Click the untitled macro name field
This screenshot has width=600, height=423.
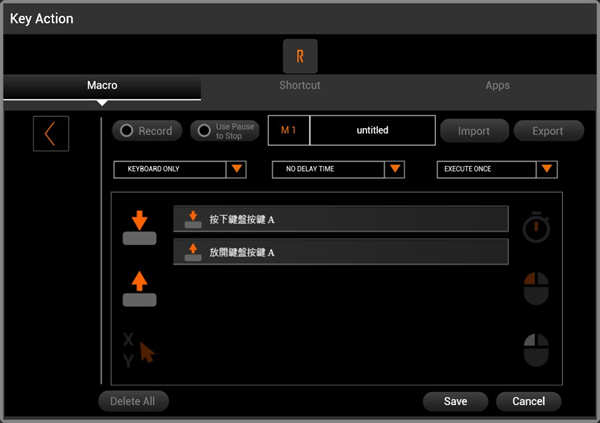[372, 130]
